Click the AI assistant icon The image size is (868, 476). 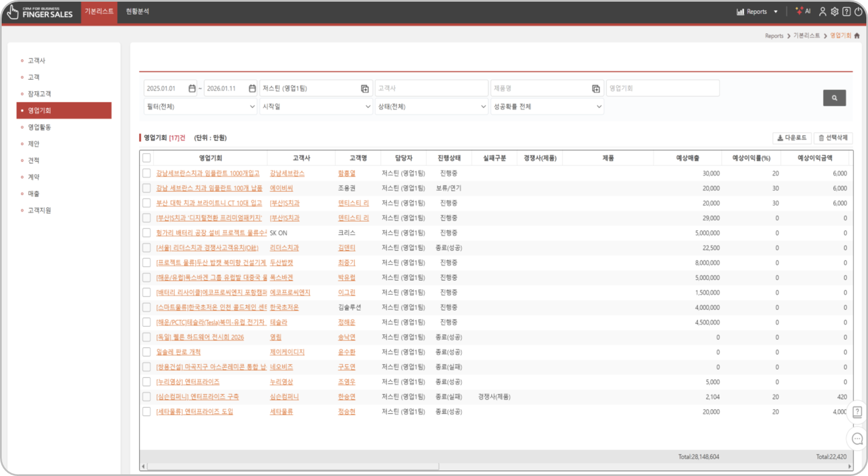click(x=803, y=11)
